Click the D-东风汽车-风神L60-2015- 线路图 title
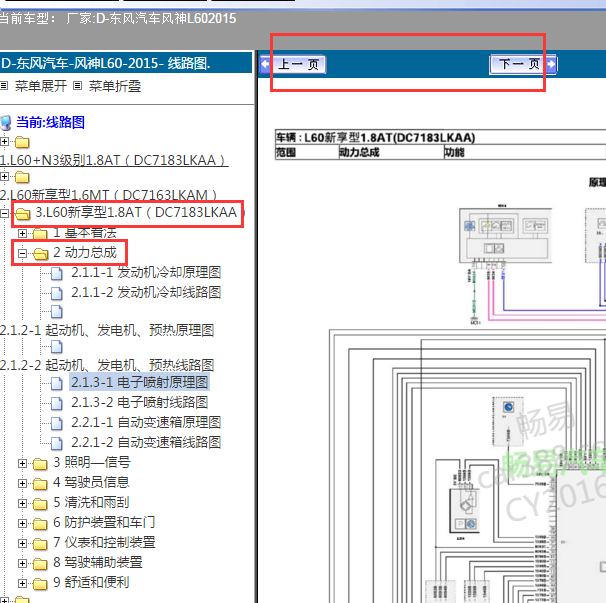The image size is (606, 603). 106,63
